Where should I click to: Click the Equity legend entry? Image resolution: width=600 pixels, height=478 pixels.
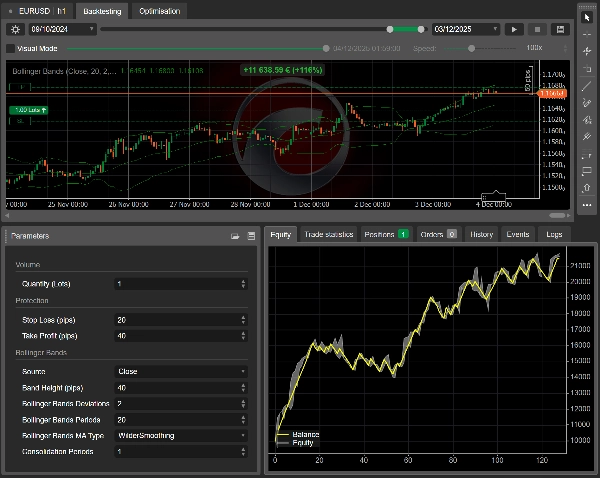click(x=295, y=443)
